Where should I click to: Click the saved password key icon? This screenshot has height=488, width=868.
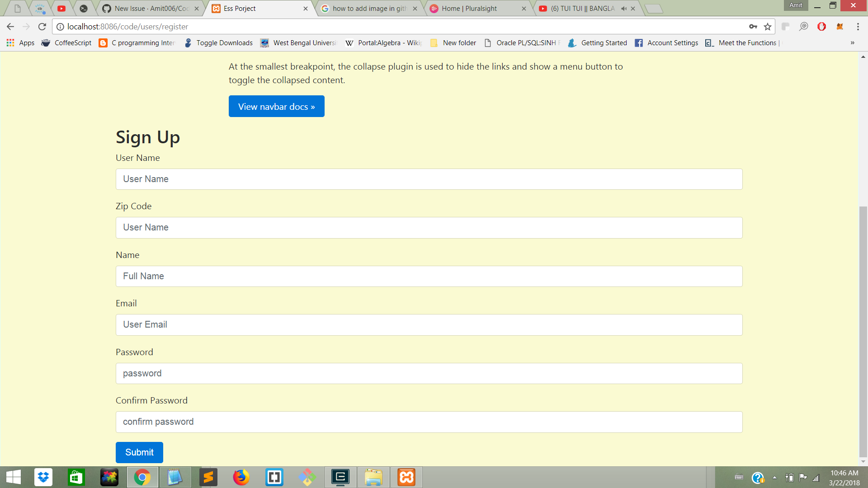coord(753,27)
